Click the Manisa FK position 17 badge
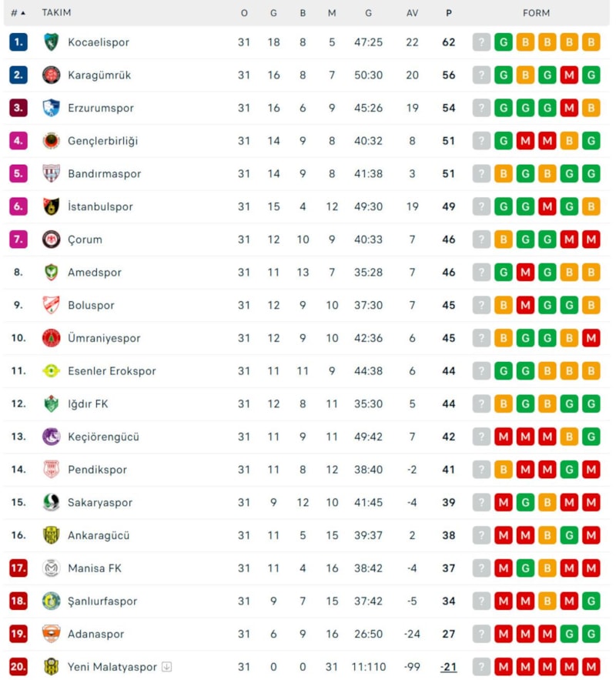 (x=18, y=568)
